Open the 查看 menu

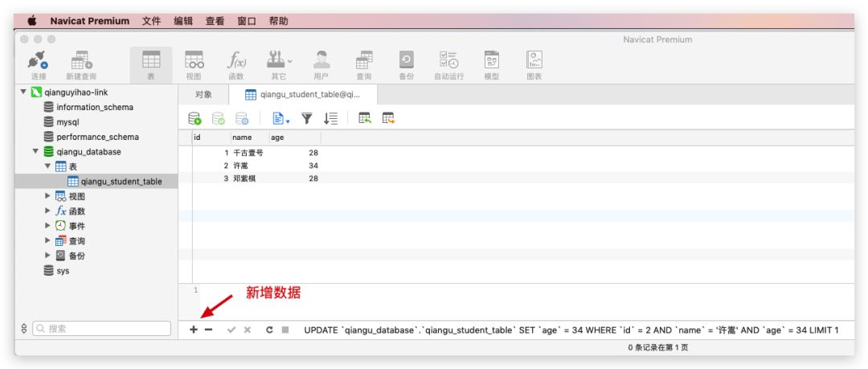click(215, 21)
